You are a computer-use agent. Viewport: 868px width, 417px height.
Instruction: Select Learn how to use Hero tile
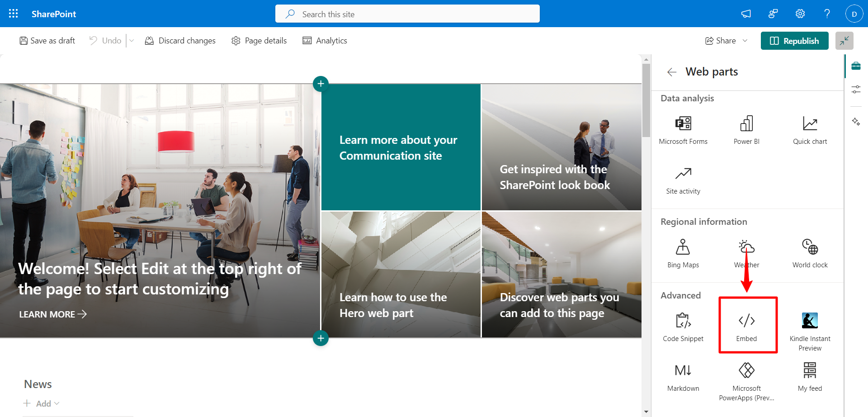pyautogui.click(x=401, y=275)
